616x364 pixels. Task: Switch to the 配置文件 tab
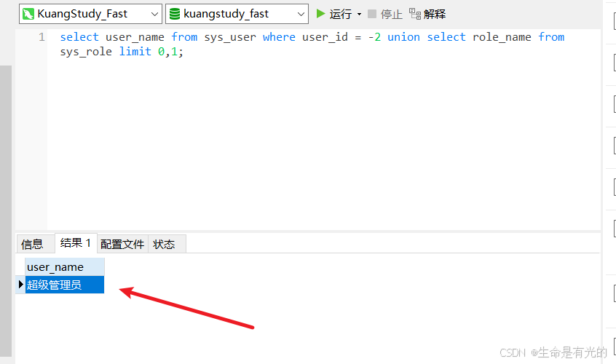click(122, 244)
